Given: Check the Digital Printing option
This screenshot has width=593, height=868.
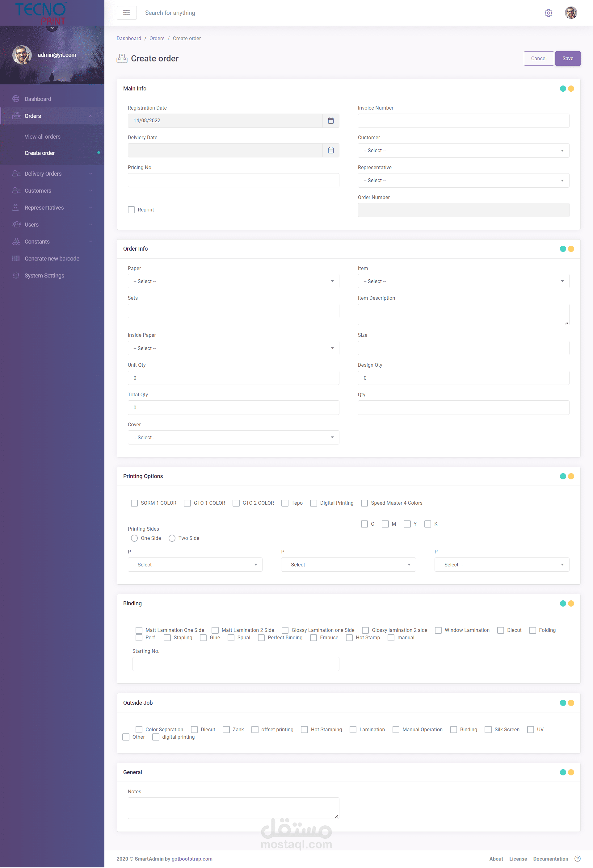Looking at the screenshot, I should [313, 503].
